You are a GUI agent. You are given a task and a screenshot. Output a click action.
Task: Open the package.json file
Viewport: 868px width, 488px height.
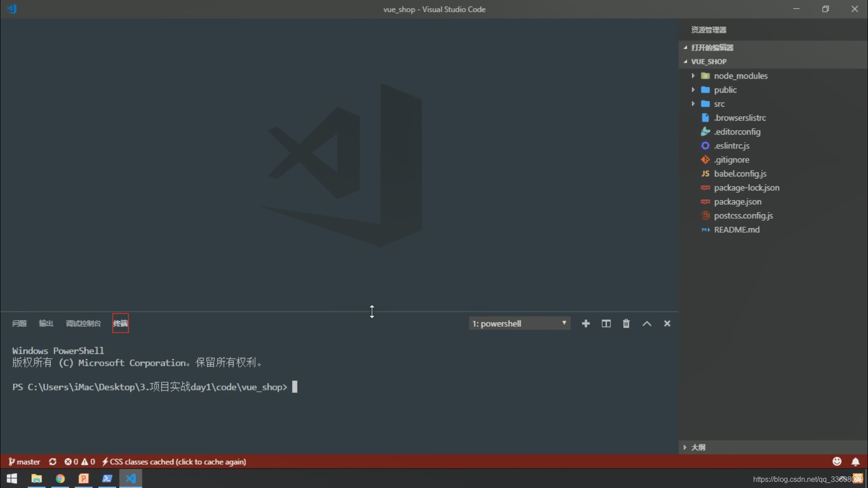737,202
